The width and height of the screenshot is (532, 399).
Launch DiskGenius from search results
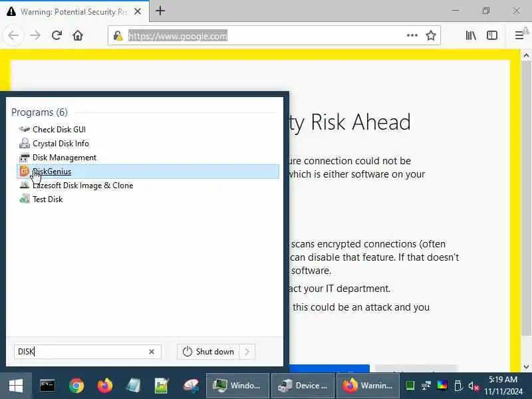(x=148, y=172)
